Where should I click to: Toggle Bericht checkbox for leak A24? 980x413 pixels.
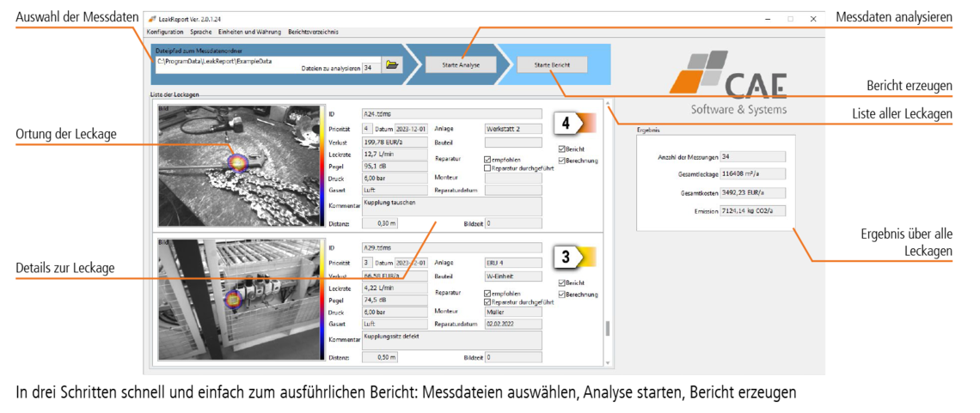click(562, 149)
